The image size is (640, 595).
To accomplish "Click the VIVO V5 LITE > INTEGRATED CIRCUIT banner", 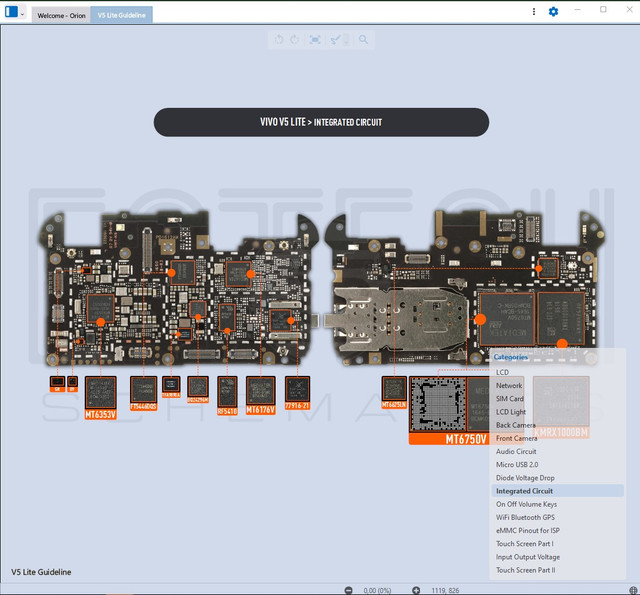I will 321,122.
